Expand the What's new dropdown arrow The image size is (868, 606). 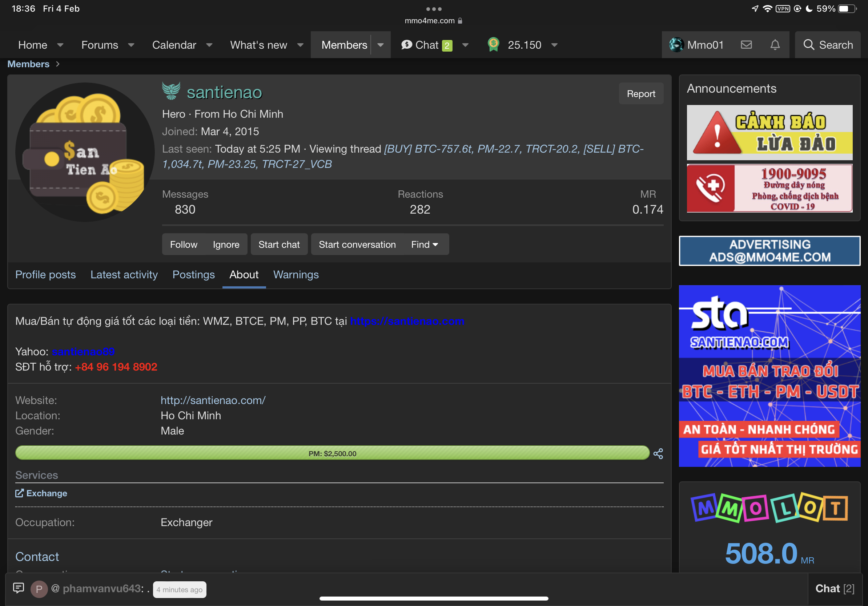[300, 45]
